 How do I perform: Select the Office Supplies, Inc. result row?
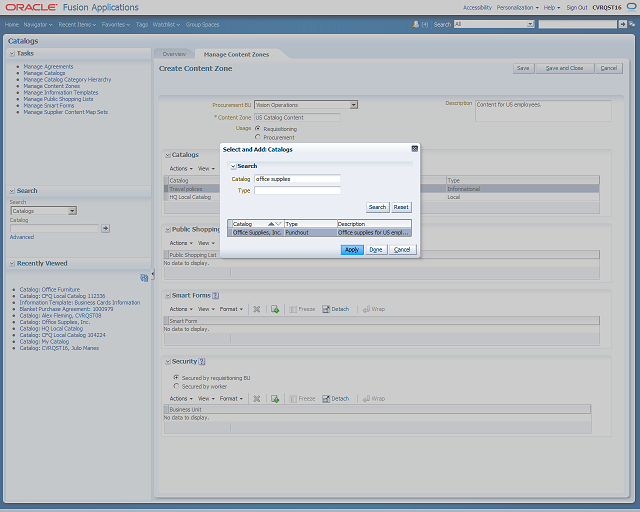[319, 232]
